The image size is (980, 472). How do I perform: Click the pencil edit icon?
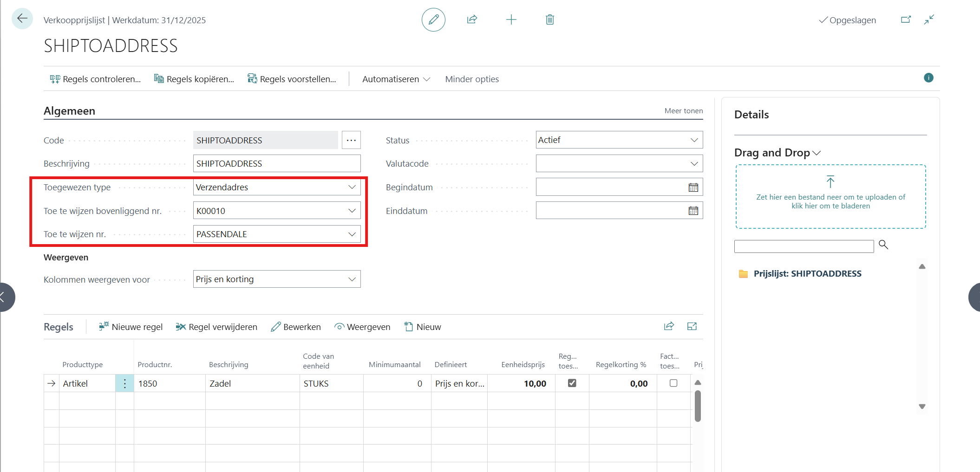433,19
